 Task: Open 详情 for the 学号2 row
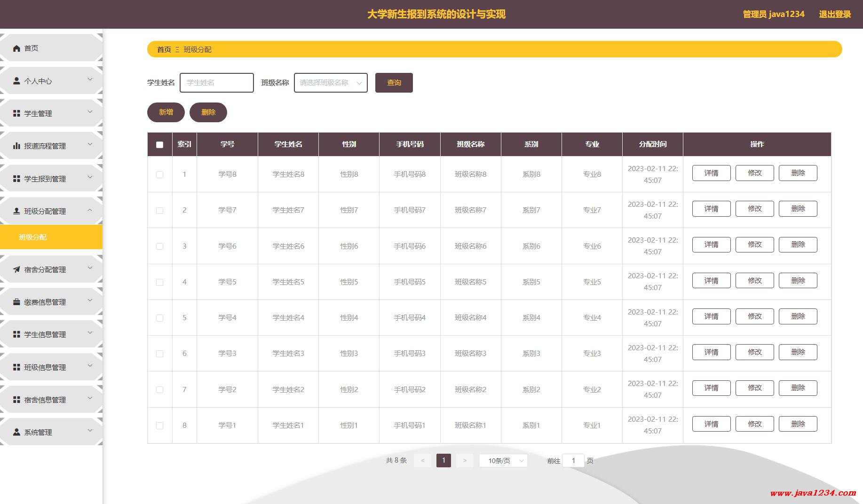click(x=712, y=388)
